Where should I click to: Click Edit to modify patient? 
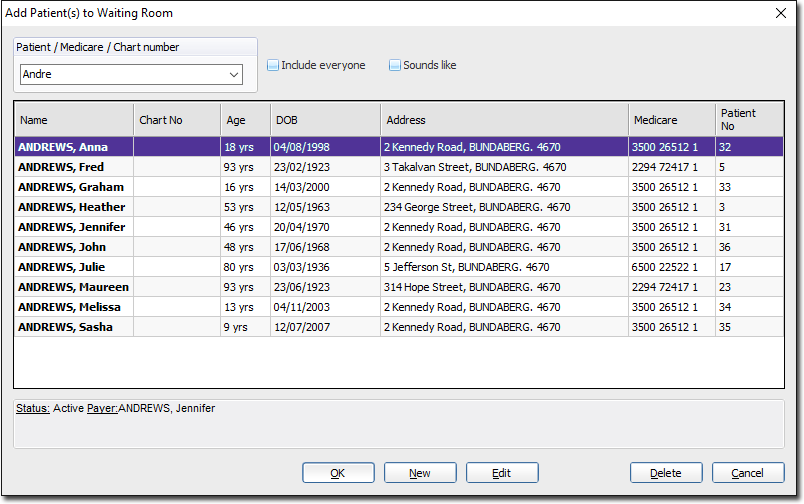click(x=502, y=473)
